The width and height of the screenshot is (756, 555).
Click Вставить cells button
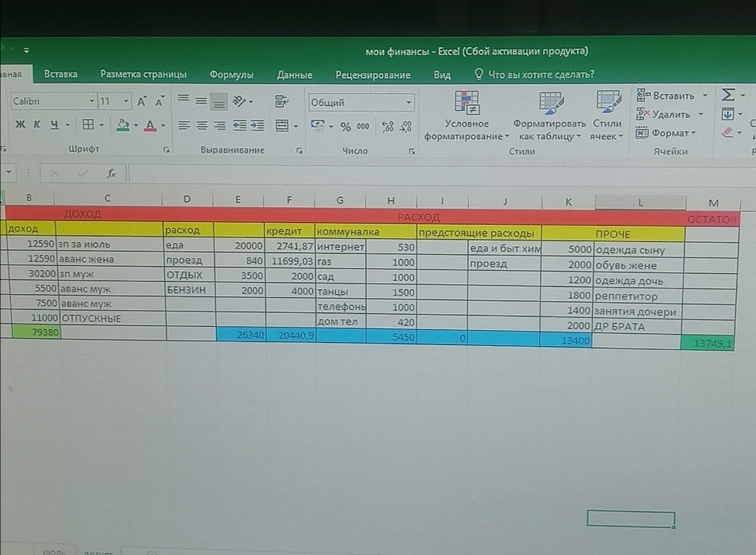(x=666, y=95)
